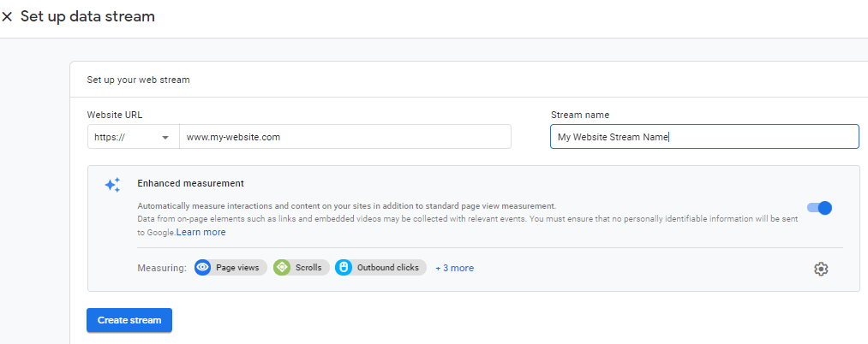Click the Website URL label
The width and height of the screenshot is (868, 344).
tap(115, 115)
